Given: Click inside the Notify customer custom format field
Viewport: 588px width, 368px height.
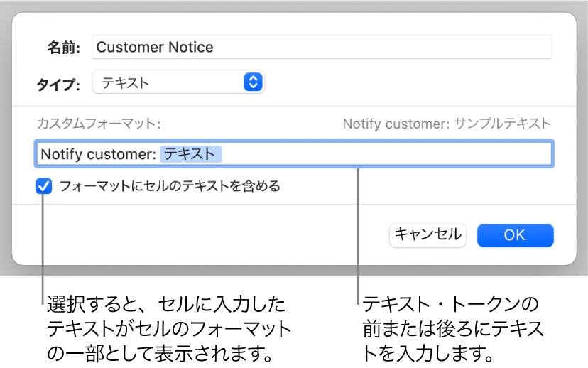Looking at the screenshot, I should pos(294,153).
